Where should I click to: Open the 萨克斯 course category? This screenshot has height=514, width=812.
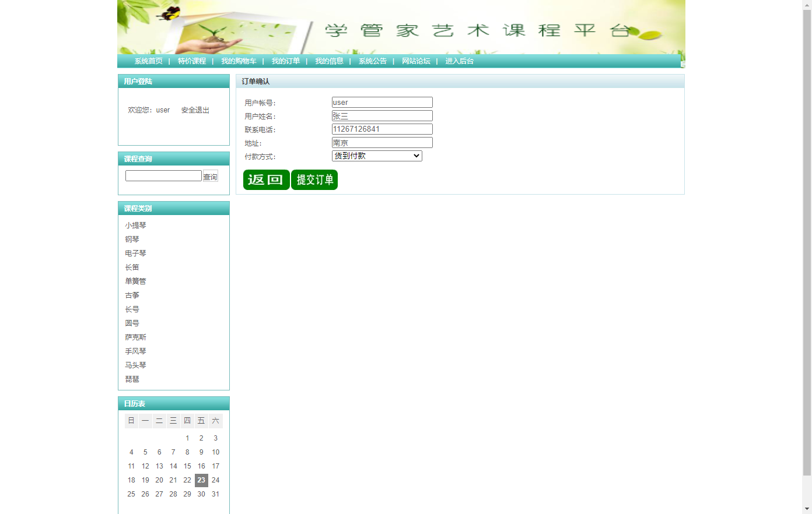(135, 337)
